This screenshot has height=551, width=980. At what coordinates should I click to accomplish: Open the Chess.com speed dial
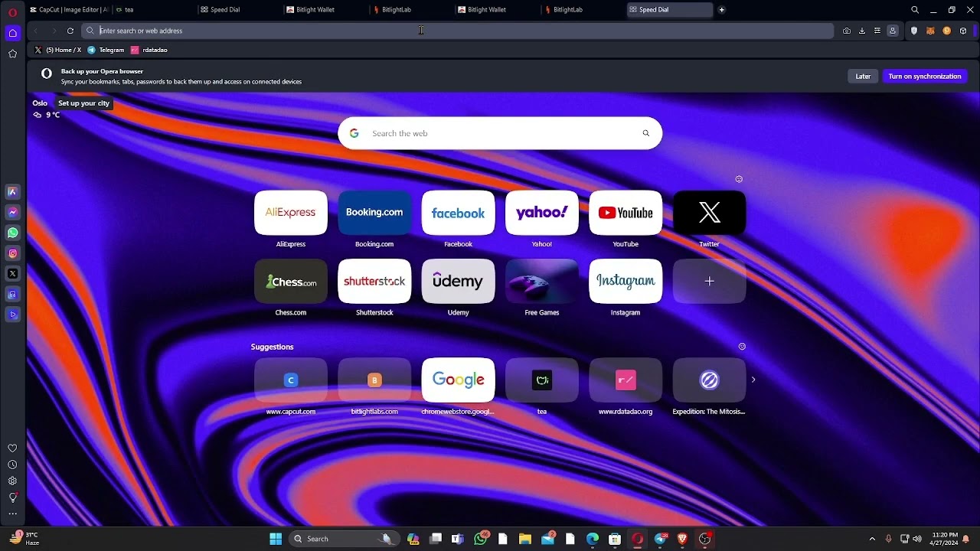pos(291,282)
